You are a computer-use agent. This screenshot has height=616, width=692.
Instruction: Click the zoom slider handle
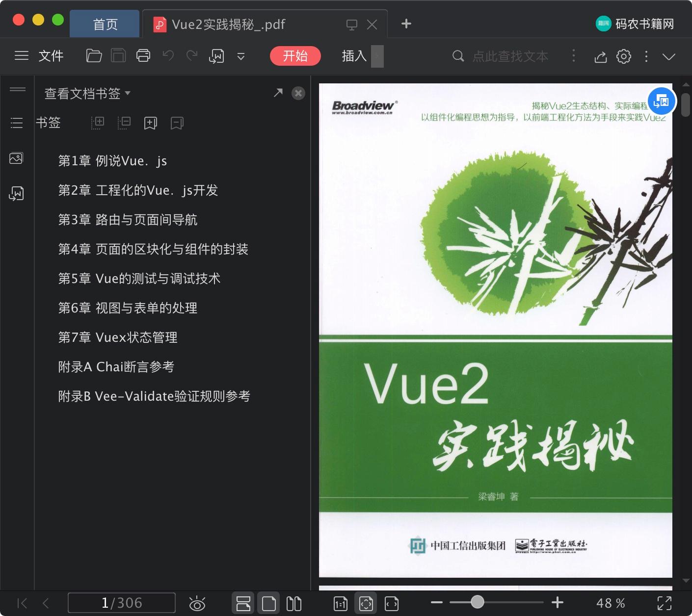point(477,602)
